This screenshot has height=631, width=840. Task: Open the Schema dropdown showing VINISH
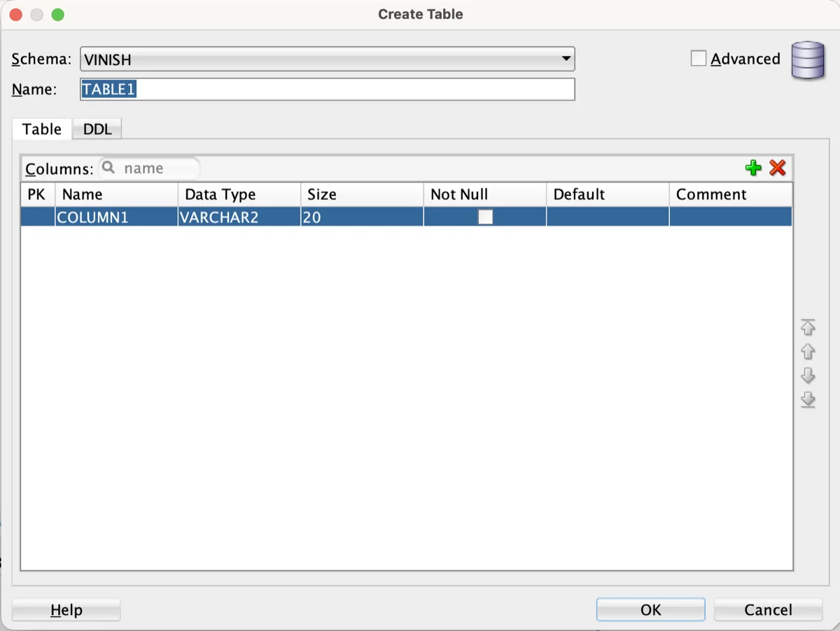[x=328, y=60]
